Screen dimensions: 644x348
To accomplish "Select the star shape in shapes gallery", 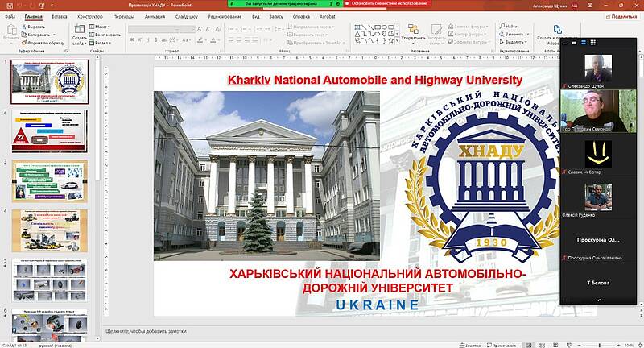I will click(391, 40).
